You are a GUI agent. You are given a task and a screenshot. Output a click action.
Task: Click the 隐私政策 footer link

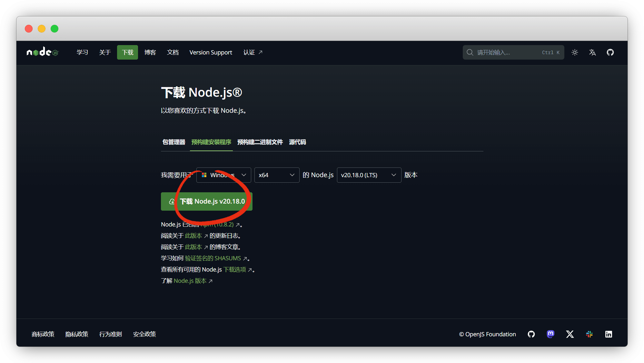(x=77, y=334)
